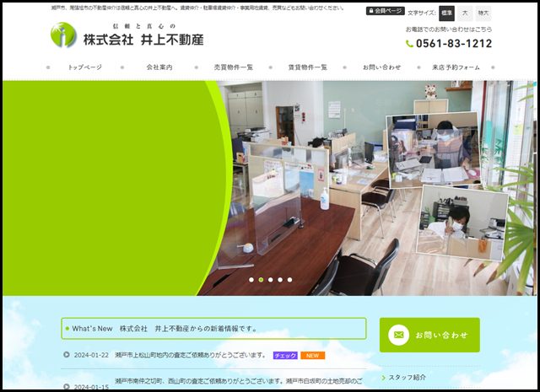The image size is (540, 392).
Task: Select the first slideshow dot
Action: coord(251,280)
